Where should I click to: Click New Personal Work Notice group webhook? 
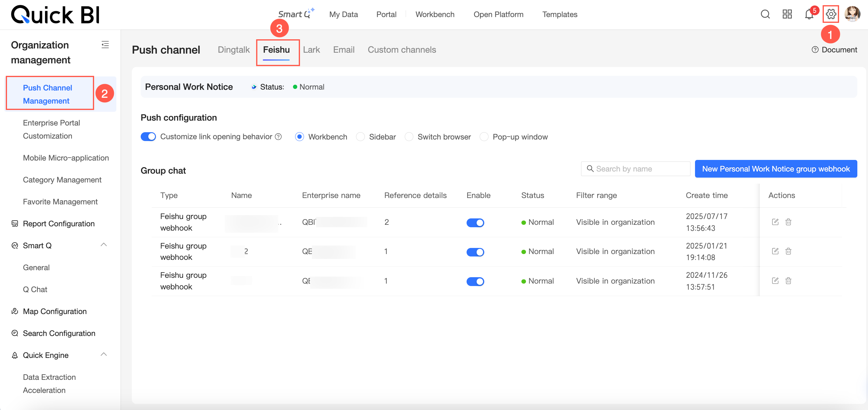[x=776, y=169]
